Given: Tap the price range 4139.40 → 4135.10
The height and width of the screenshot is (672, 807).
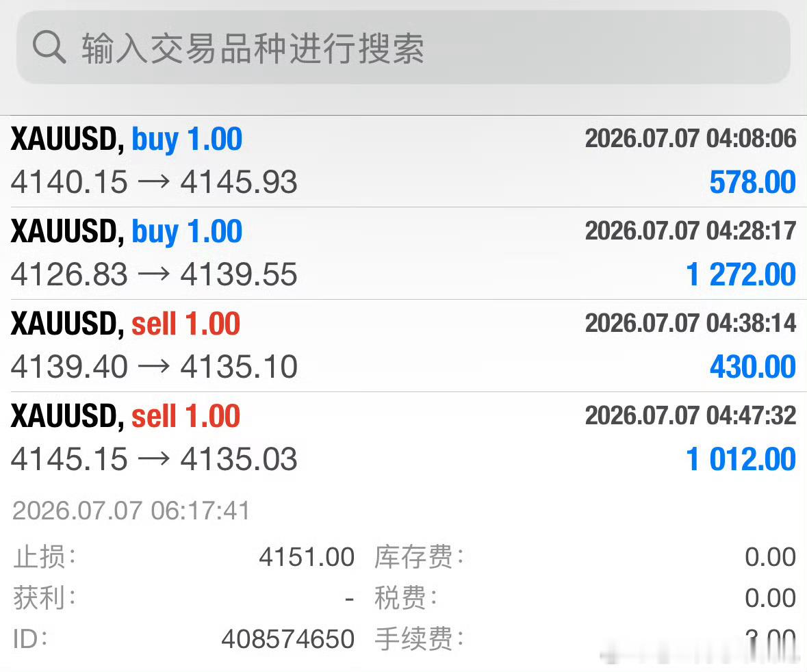Looking at the screenshot, I should click(154, 367).
